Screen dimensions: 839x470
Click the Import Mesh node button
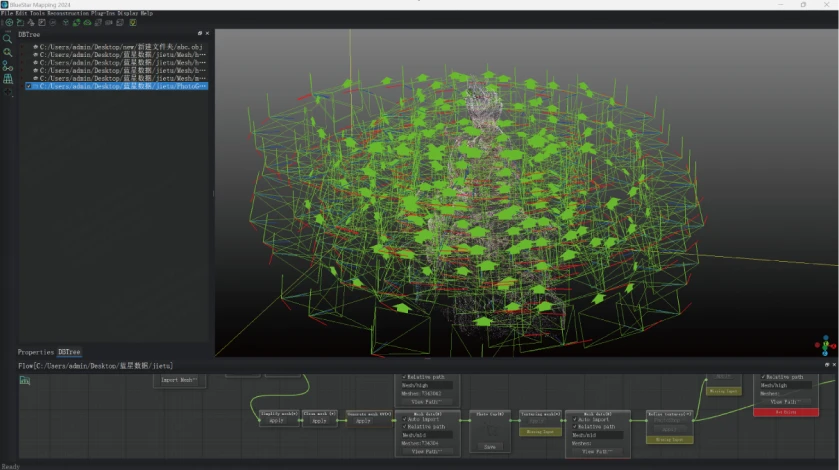[x=179, y=380]
